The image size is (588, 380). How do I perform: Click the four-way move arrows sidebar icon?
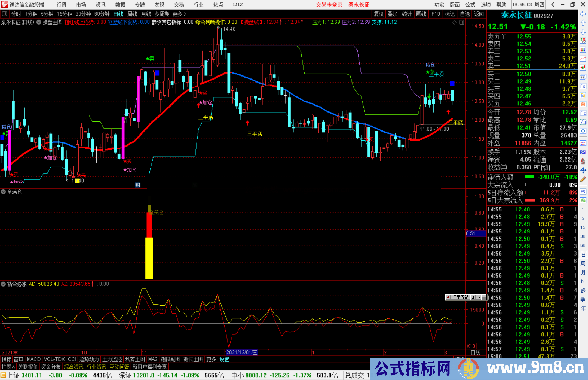pos(583,170)
